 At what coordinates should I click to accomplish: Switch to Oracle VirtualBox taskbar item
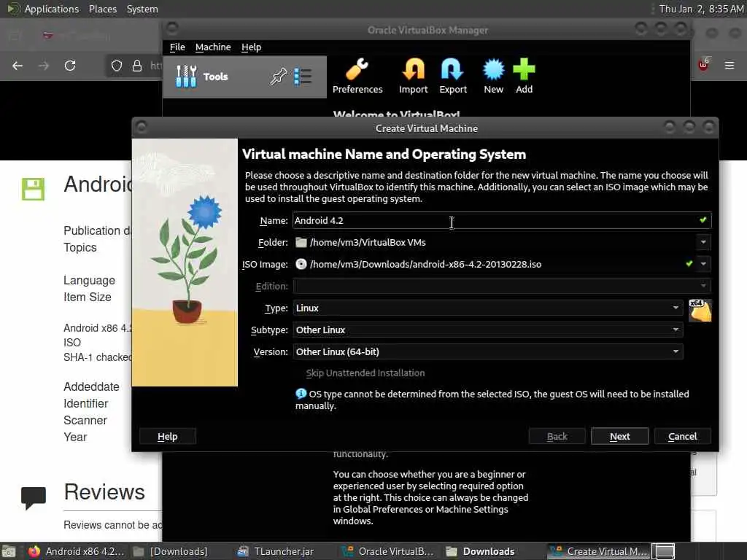[388, 551]
